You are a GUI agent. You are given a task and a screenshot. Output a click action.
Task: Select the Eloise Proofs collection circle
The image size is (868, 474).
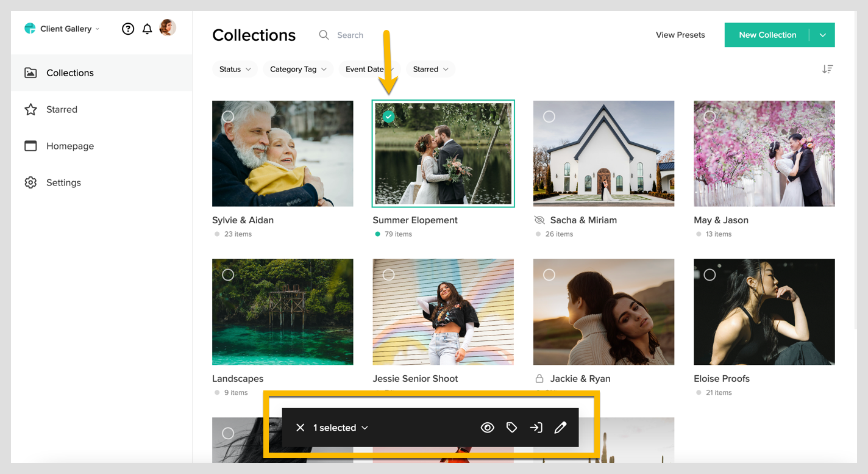click(710, 275)
